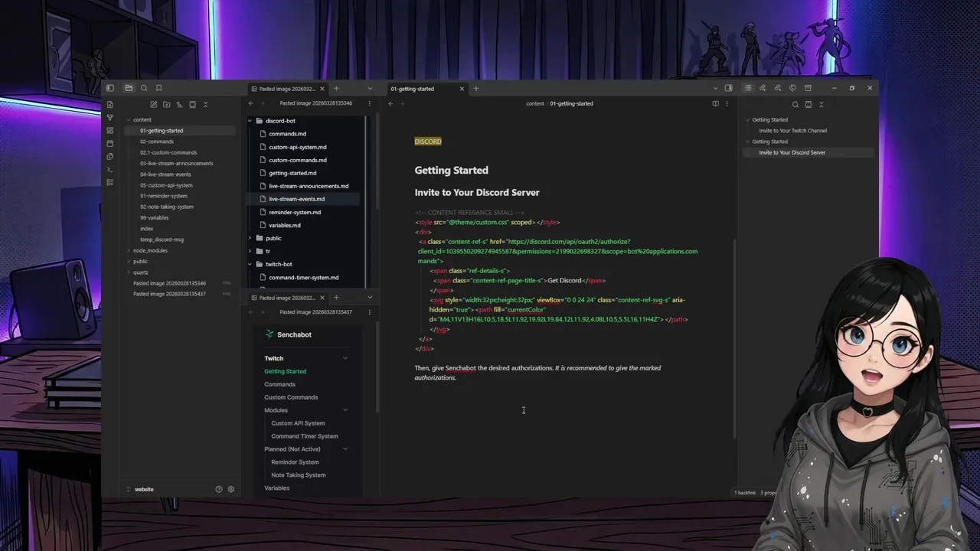The image size is (980, 551).
Task: Navigate back in 01-getting-started pane
Action: pyautogui.click(x=390, y=103)
